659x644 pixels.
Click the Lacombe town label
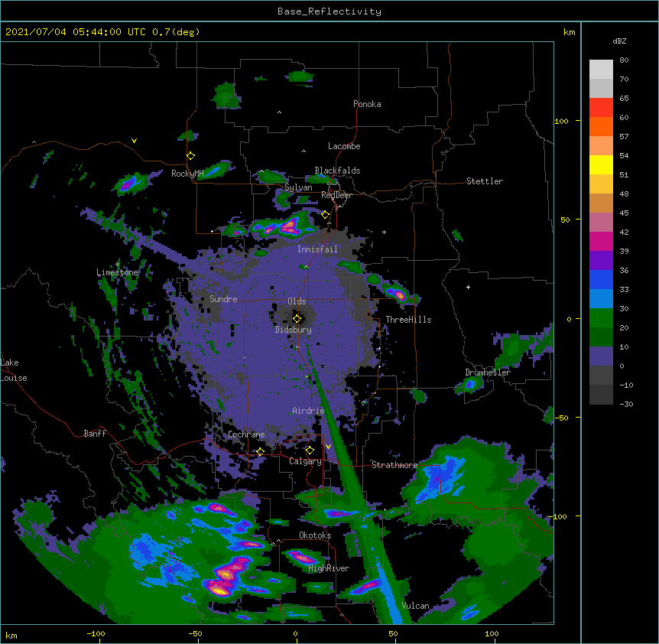click(344, 146)
